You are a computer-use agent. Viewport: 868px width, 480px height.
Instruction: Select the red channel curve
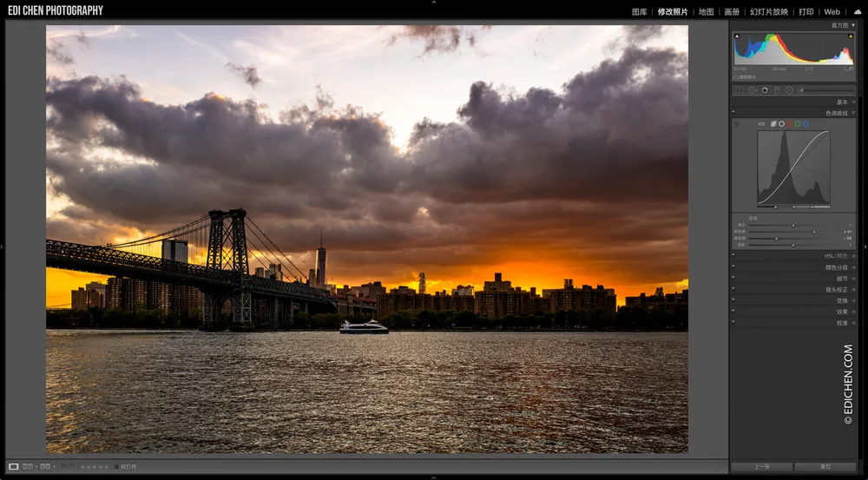[789, 124]
